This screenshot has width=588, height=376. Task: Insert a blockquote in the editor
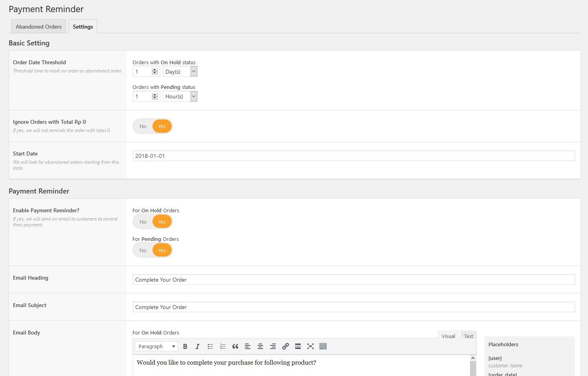[x=235, y=346]
